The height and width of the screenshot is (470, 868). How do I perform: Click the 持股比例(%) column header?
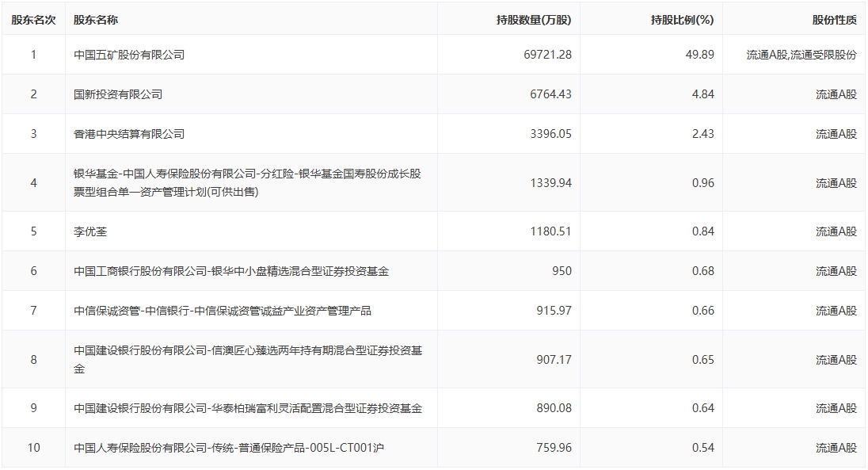tap(681, 20)
